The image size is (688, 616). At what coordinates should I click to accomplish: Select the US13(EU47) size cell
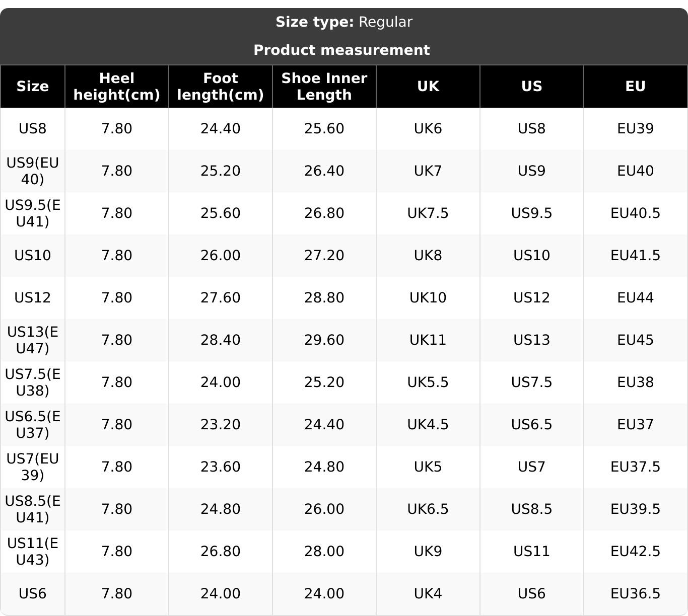click(33, 340)
